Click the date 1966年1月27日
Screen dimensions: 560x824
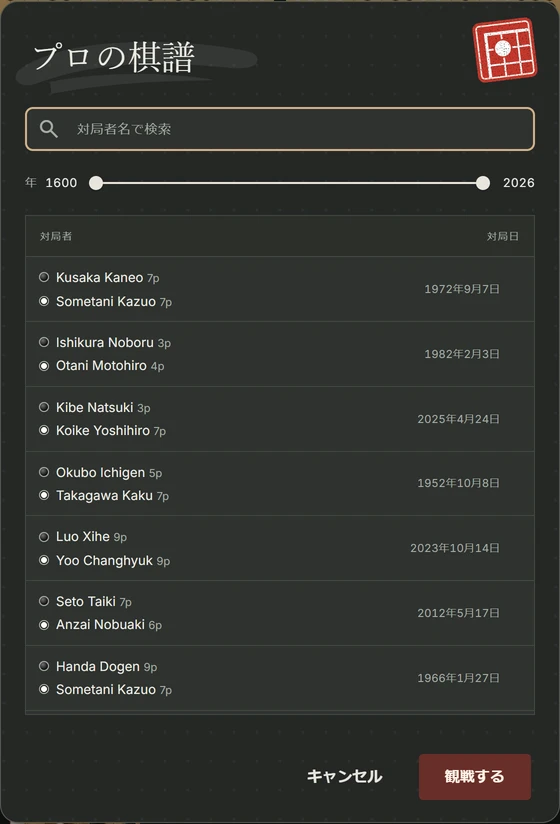pyautogui.click(x=458, y=678)
